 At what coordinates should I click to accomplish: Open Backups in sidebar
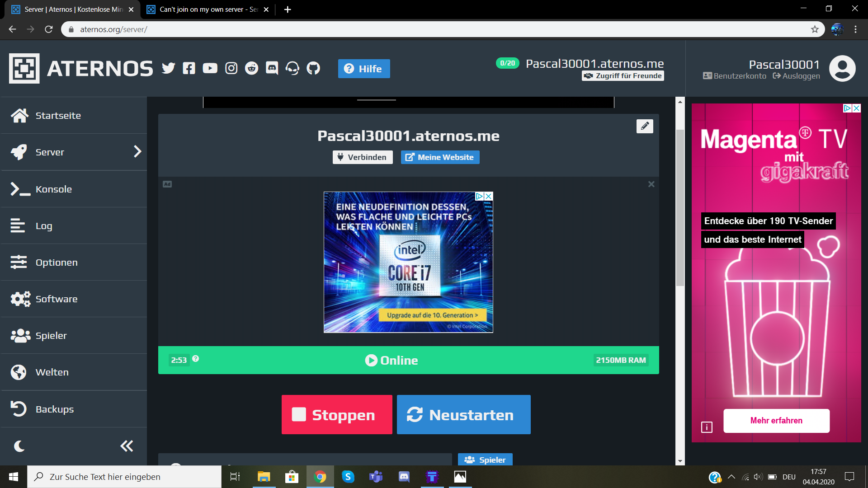tap(74, 409)
